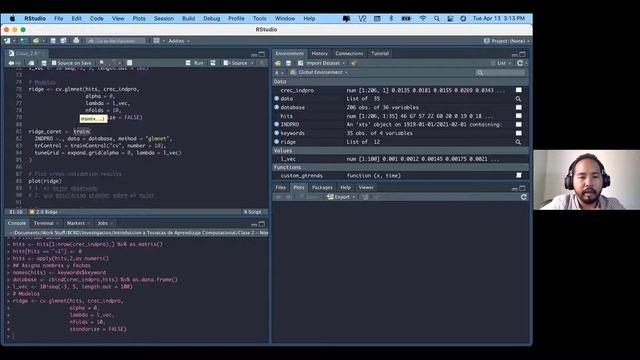Click the Plots pane refresh icon
The height and width of the screenshot is (360, 640).
pos(524,197)
